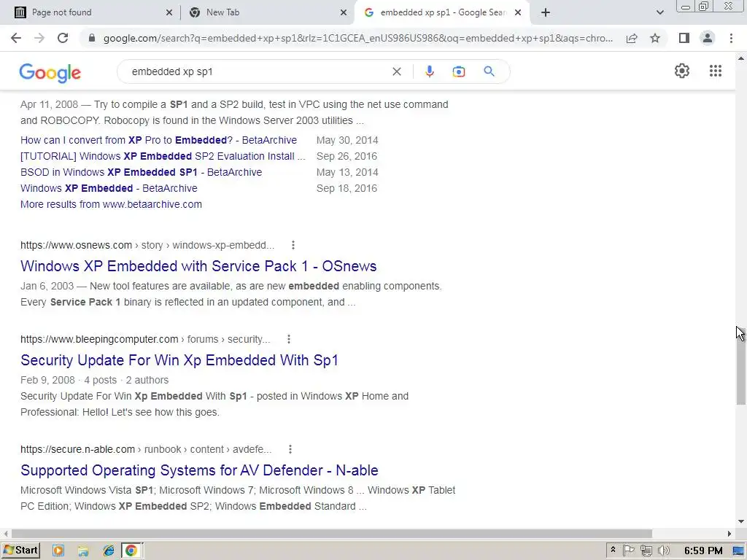747x560 pixels.
Task: Open the Start menu
Action: point(20,551)
